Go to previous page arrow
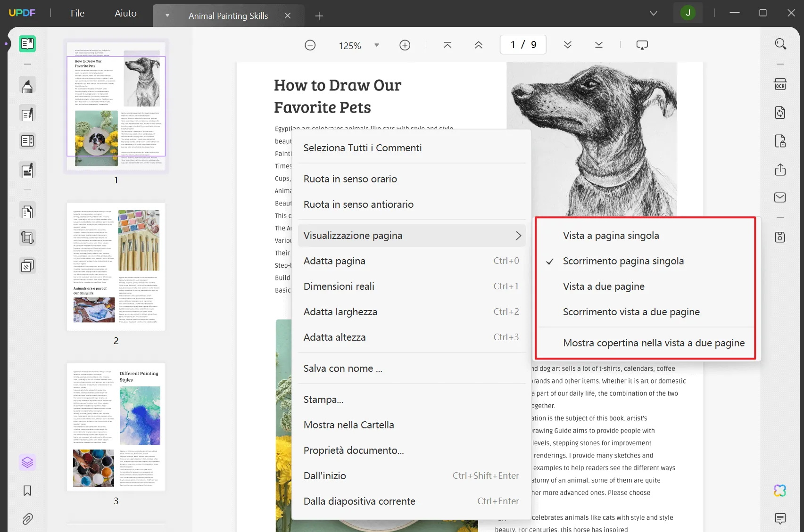804x532 pixels. pyautogui.click(x=479, y=45)
